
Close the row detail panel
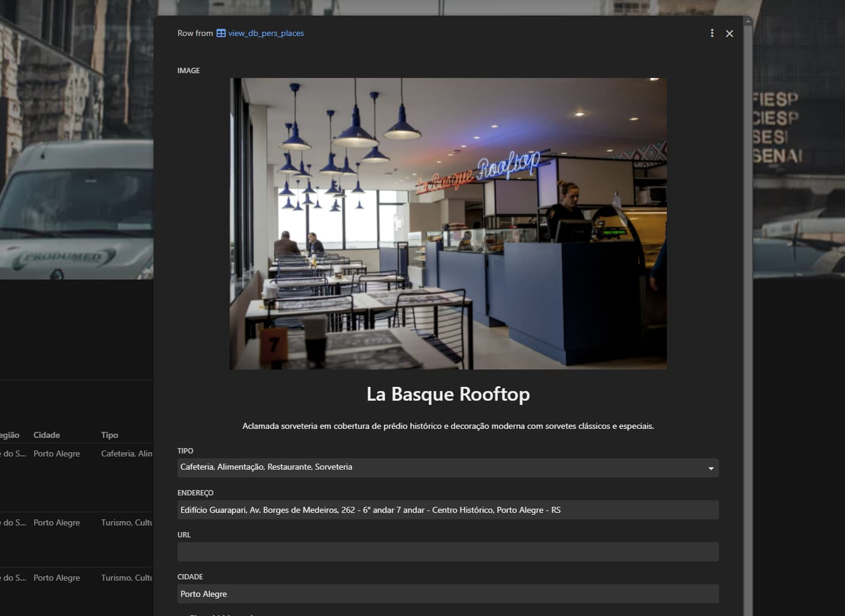coord(729,34)
